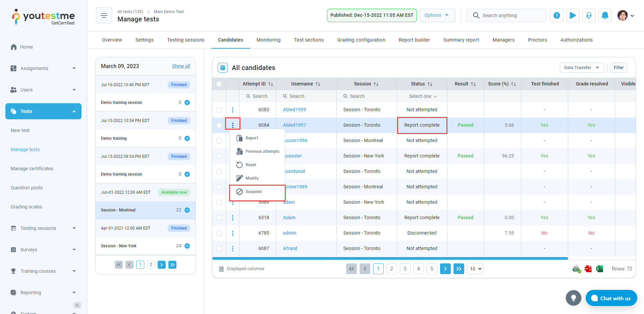Click the lightbulb suggestion icon

coord(573,298)
